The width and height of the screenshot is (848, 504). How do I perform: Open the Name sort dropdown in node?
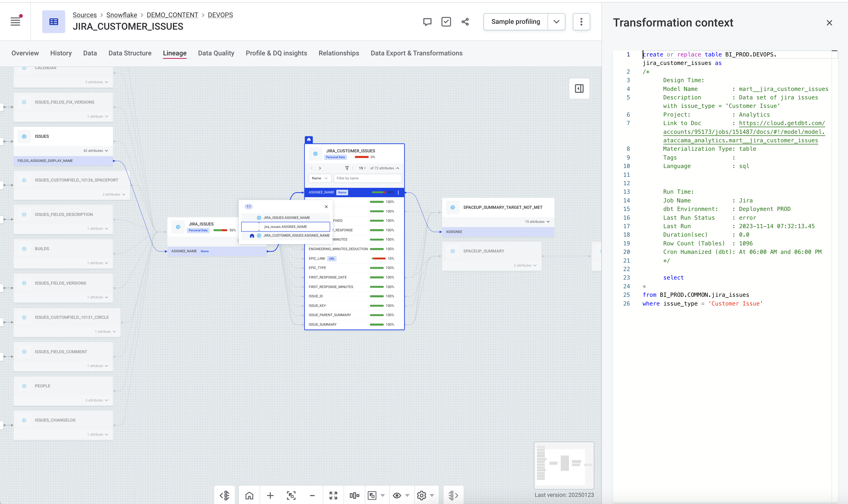[320, 178]
